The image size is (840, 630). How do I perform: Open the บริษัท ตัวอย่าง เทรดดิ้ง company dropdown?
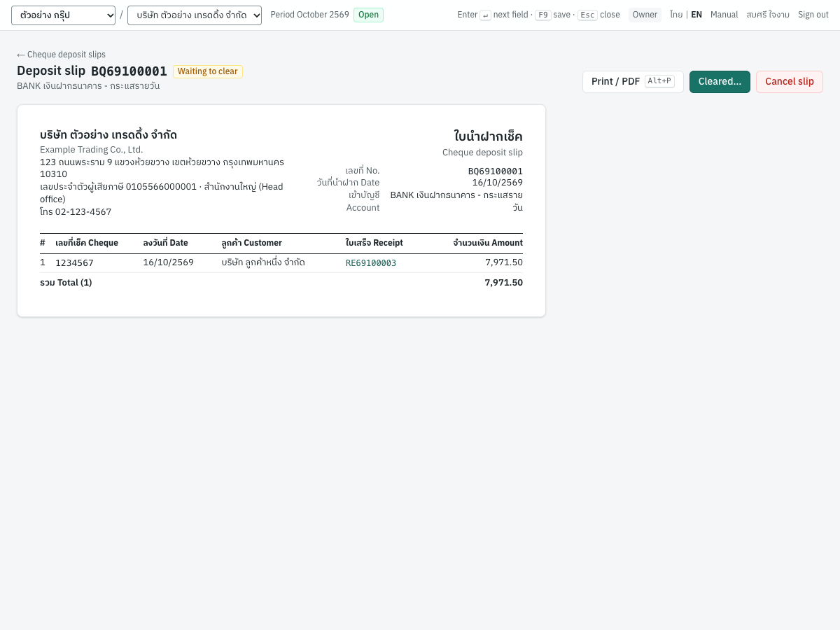click(195, 15)
